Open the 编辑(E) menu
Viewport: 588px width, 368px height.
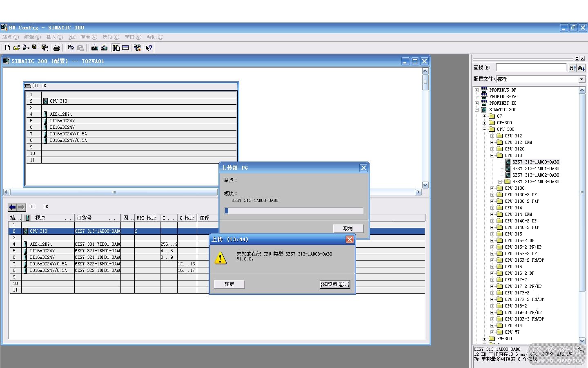(x=32, y=37)
